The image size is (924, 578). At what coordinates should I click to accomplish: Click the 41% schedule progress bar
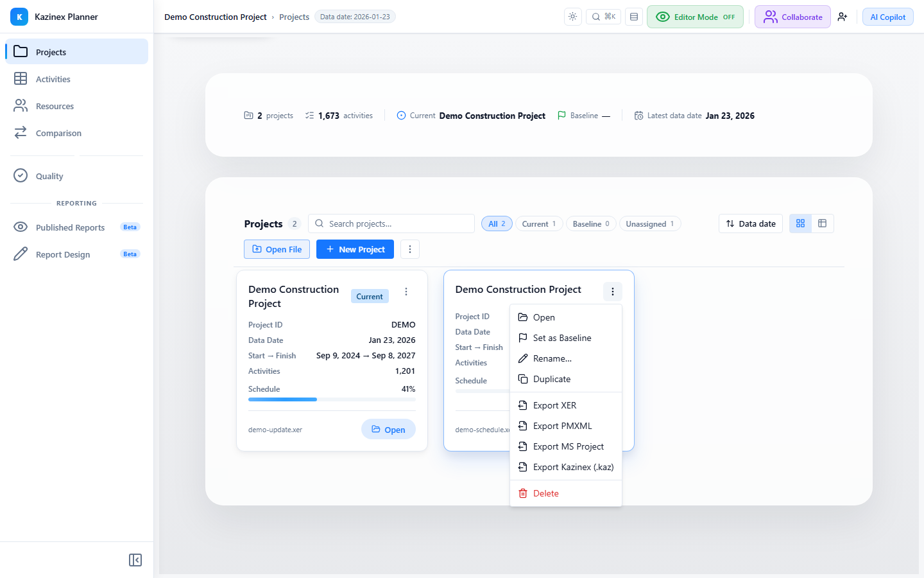pyautogui.click(x=332, y=399)
